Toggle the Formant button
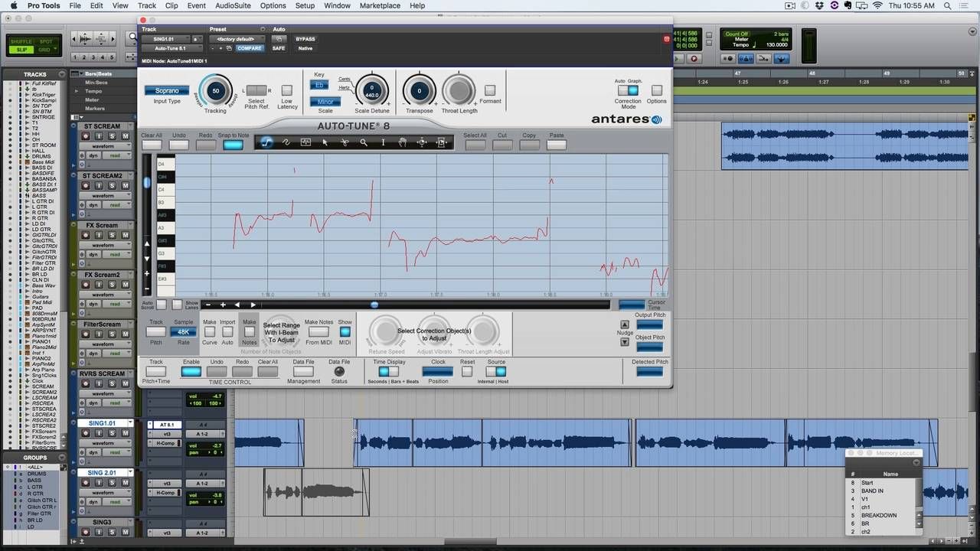 tap(490, 90)
